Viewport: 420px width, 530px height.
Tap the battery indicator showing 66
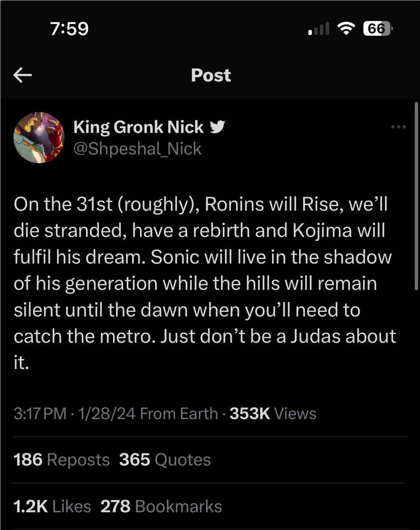(378, 29)
